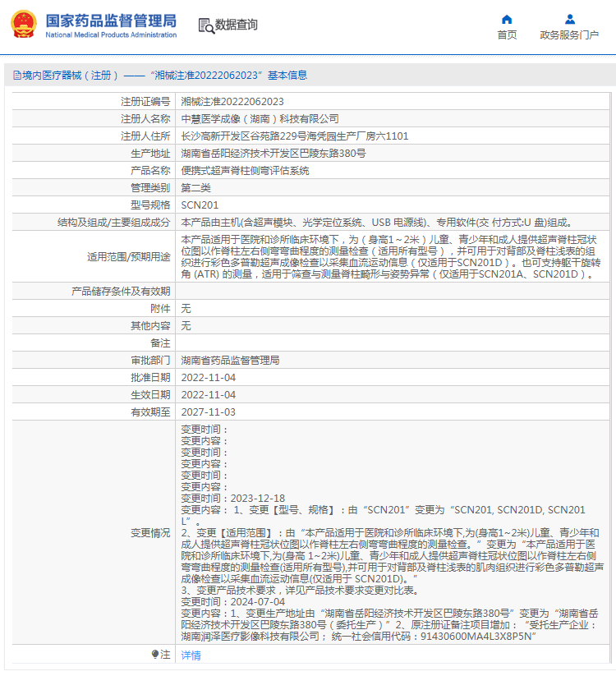Image resolution: width=616 pixels, height=676 pixels.
Task: Click the 有效期至 label cell
Action: click(x=93, y=412)
